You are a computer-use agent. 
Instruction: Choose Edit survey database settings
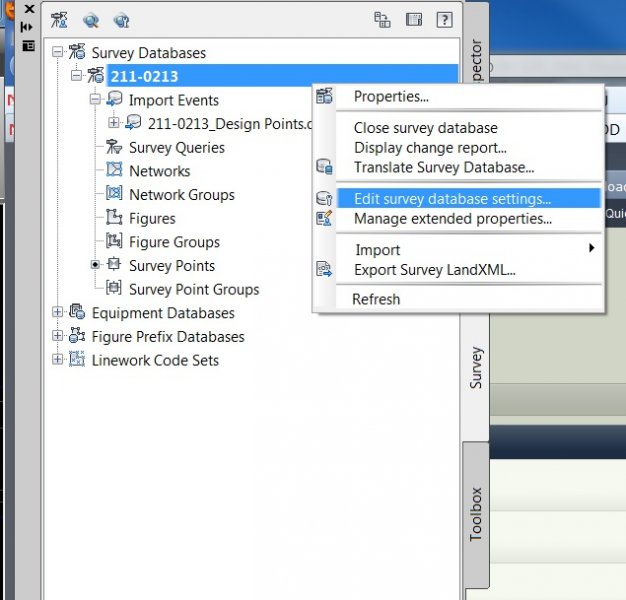coord(452,198)
